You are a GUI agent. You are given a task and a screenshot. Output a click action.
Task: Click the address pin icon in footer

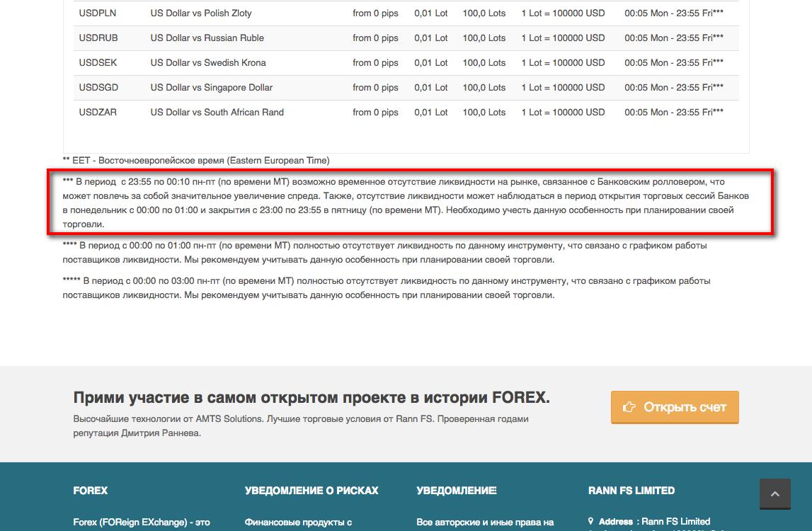point(591,521)
